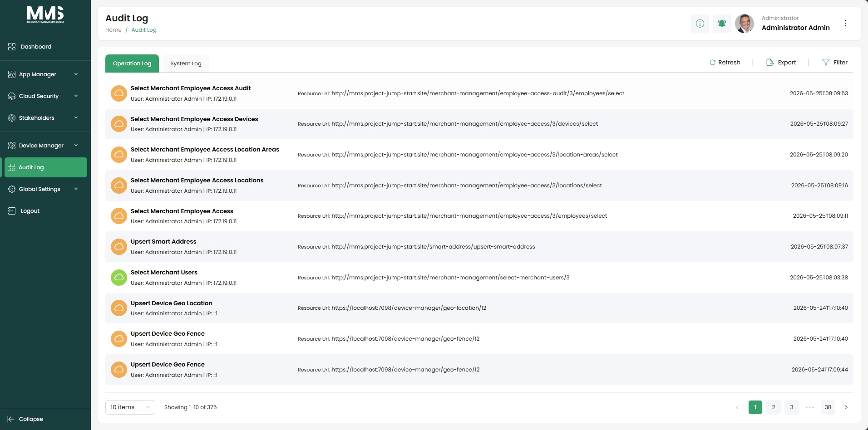
Task: Click orange icon of Upsert Device Geo Location row
Action: click(x=119, y=308)
